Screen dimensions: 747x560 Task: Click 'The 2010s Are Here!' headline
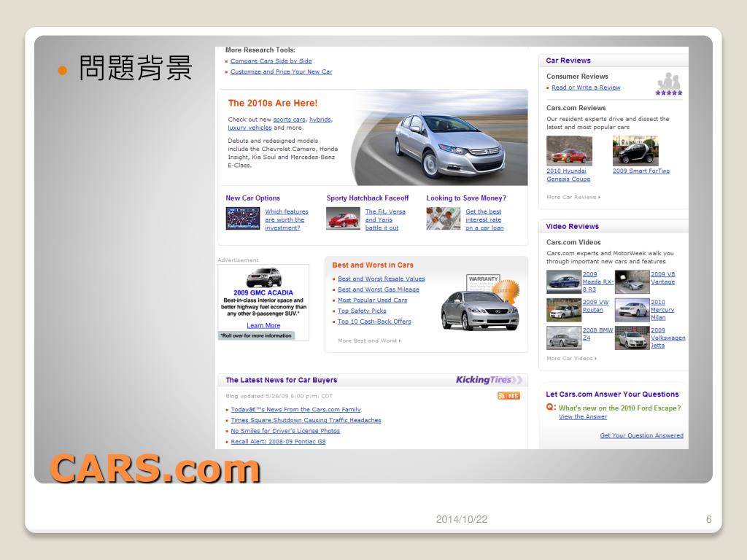pyautogui.click(x=273, y=103)
